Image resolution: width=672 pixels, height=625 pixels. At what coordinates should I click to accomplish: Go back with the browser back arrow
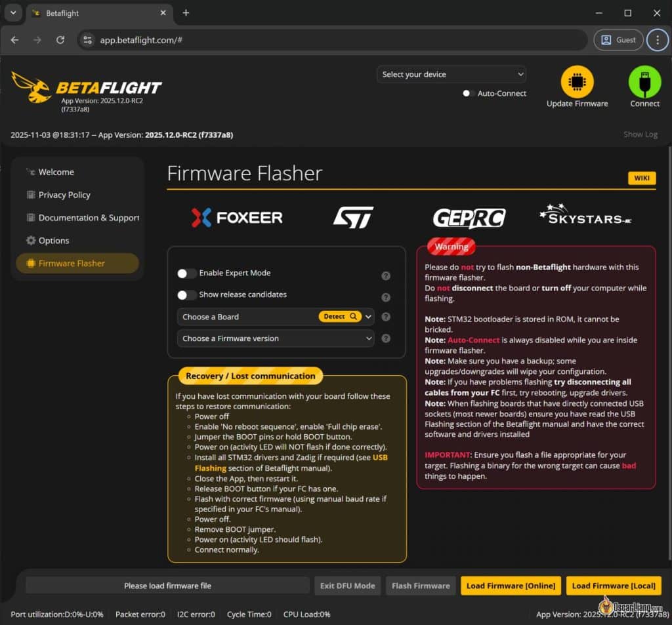[x=14, y=40]
